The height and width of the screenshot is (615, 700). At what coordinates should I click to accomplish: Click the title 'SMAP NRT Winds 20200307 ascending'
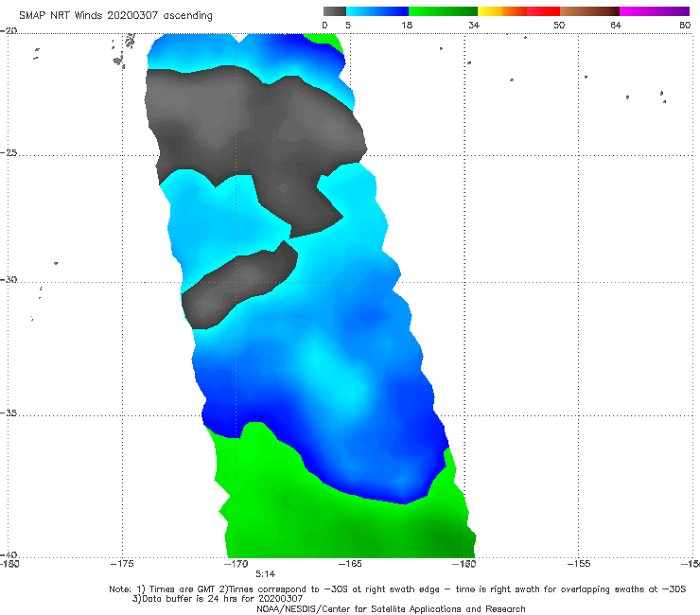click(x=115, y=16)
